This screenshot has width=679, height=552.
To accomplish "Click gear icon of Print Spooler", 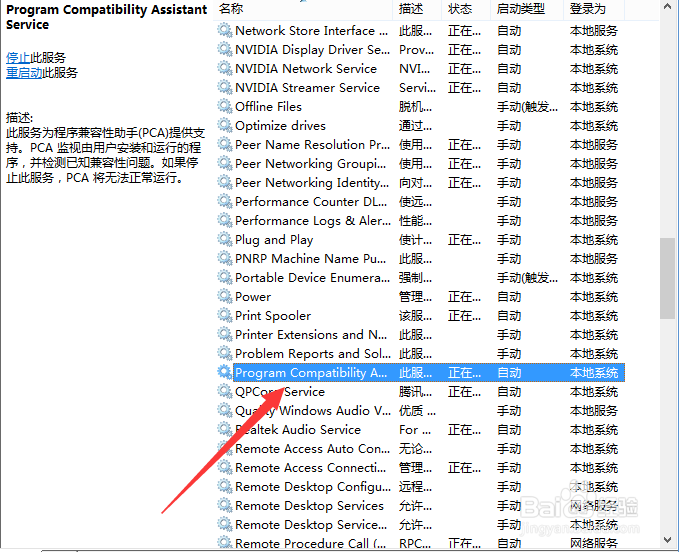I will pyautogui.click(x=224, y=316).
